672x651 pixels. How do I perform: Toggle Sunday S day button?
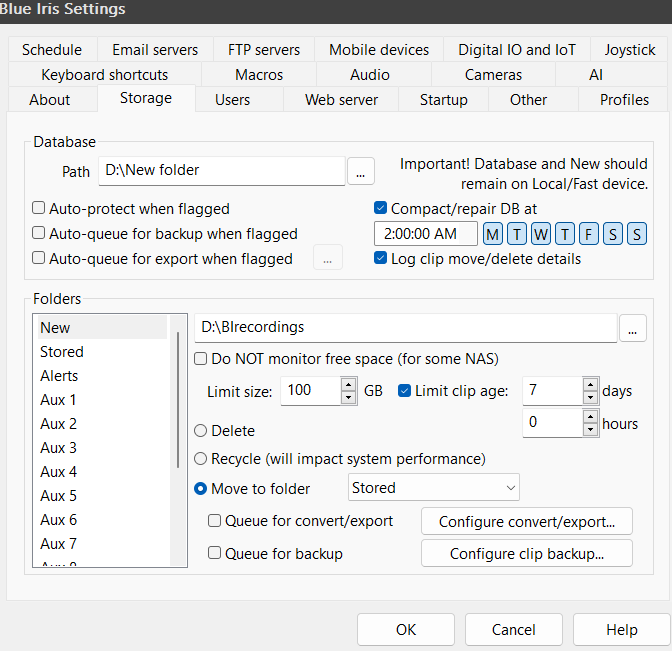(637, 234)
